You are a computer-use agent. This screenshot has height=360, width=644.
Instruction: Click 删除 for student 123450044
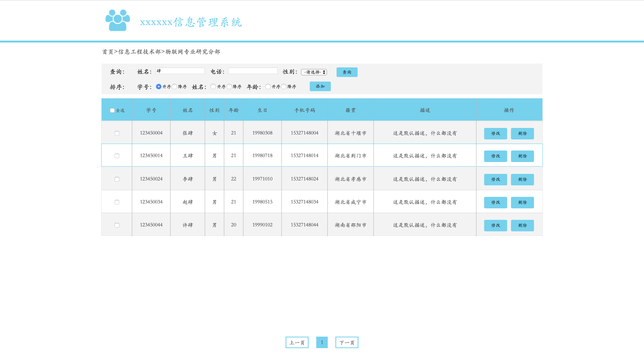(522, 226)
